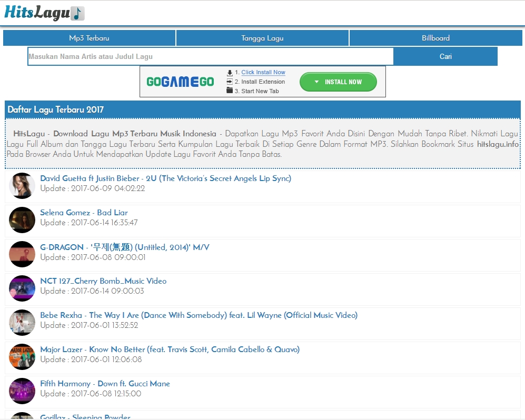Screen dimensions: 525x420
Task: Click the Cari search button
Action: click(445, 56)
